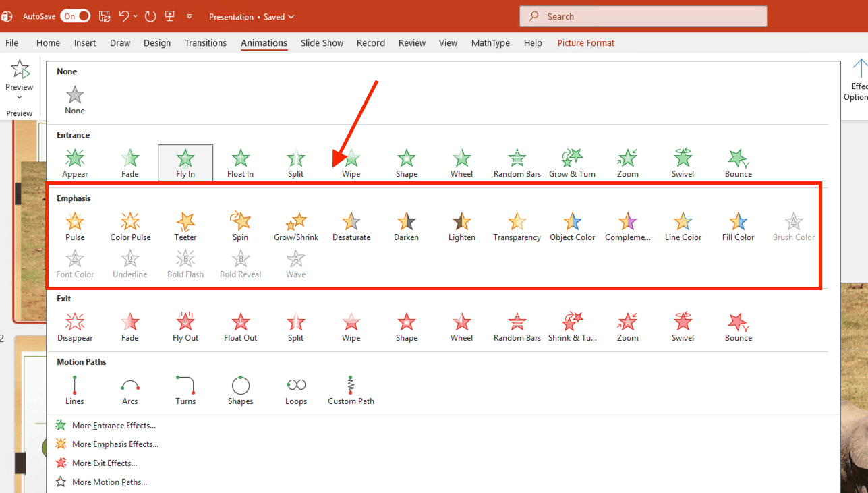Click More Motion Paths option
This screenshot has width=868, height=493.
point(109,482)
